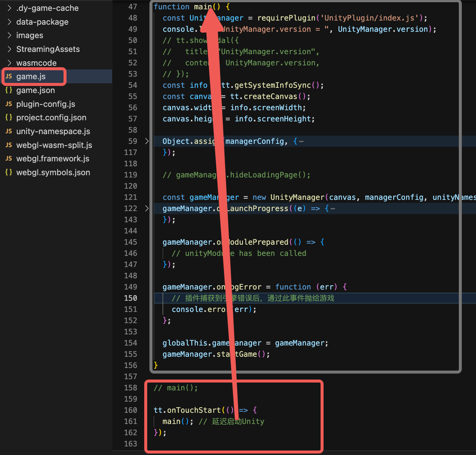Click 'hideLoadingPage' comment on line 119
Viewport: 476px width, 455px height.
click(x=264, y=175)
